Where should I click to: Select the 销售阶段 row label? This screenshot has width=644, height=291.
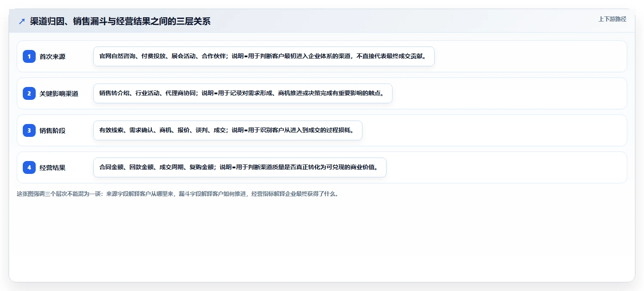52,130
